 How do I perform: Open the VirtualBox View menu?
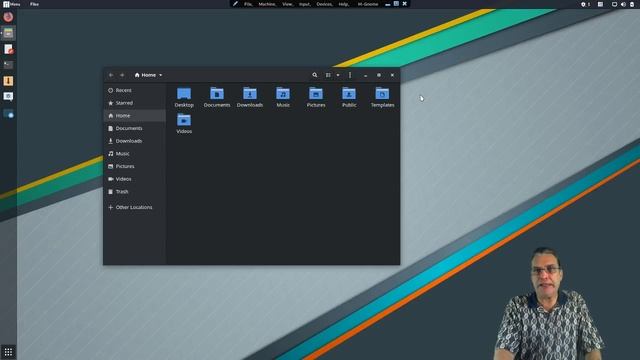click(x=287, y=4)
